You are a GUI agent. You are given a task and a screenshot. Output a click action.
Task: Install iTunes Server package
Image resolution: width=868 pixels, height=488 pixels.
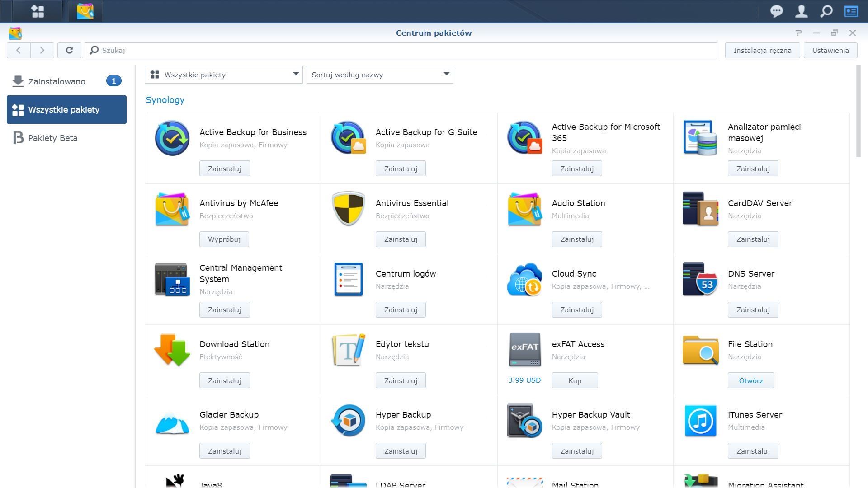753,451
